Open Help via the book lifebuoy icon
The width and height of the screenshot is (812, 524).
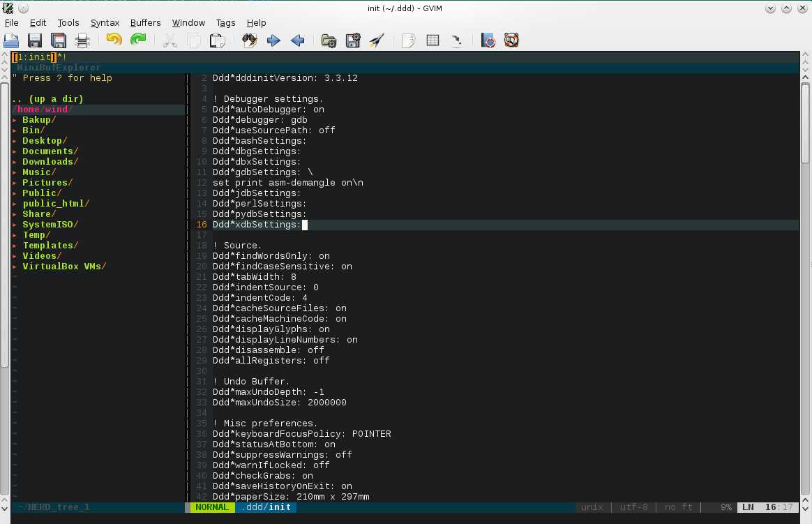(x=488, y=40)
